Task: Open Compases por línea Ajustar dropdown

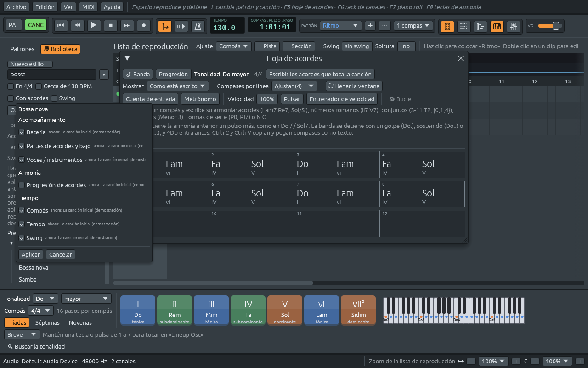Action: [294, 86]
